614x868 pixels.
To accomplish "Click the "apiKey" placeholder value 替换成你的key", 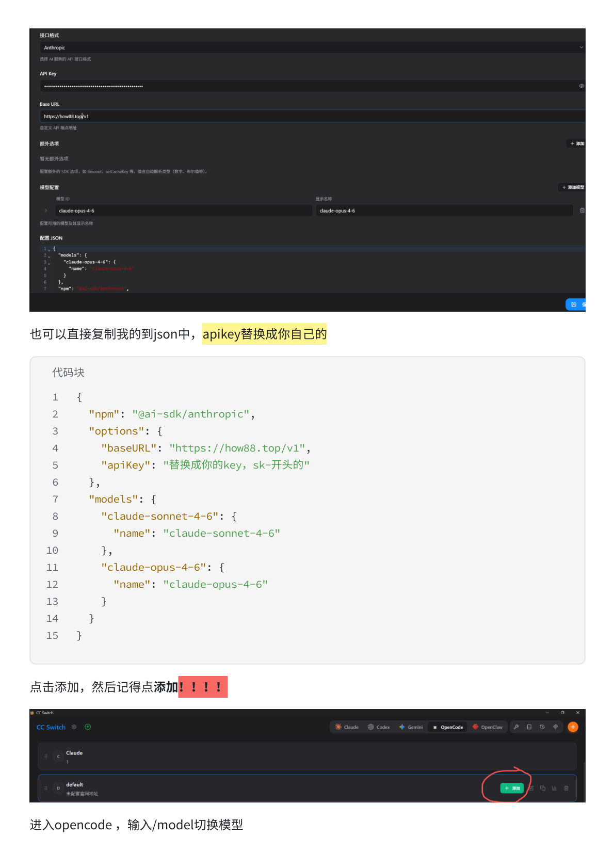I will pos(236,465).
